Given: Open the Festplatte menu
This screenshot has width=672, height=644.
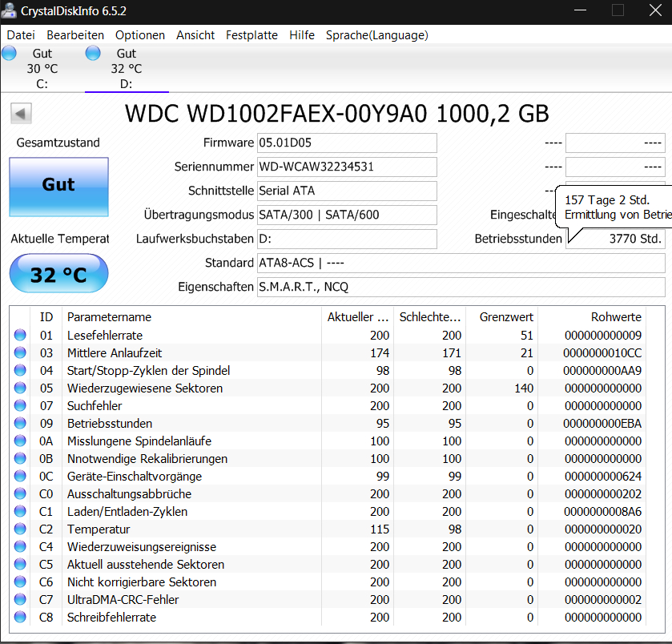Looking at the screenshot, I should coord(251,35).
